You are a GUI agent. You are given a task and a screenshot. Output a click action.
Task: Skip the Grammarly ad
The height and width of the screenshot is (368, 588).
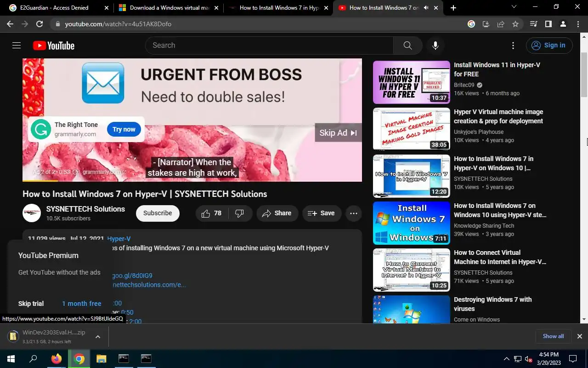click(338, 133)
